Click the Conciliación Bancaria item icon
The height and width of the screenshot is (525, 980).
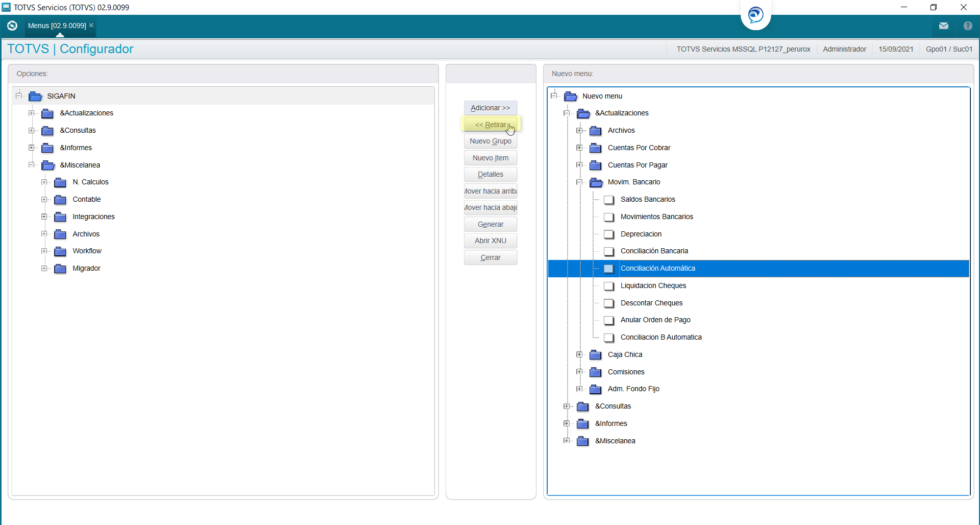[609, 251]
